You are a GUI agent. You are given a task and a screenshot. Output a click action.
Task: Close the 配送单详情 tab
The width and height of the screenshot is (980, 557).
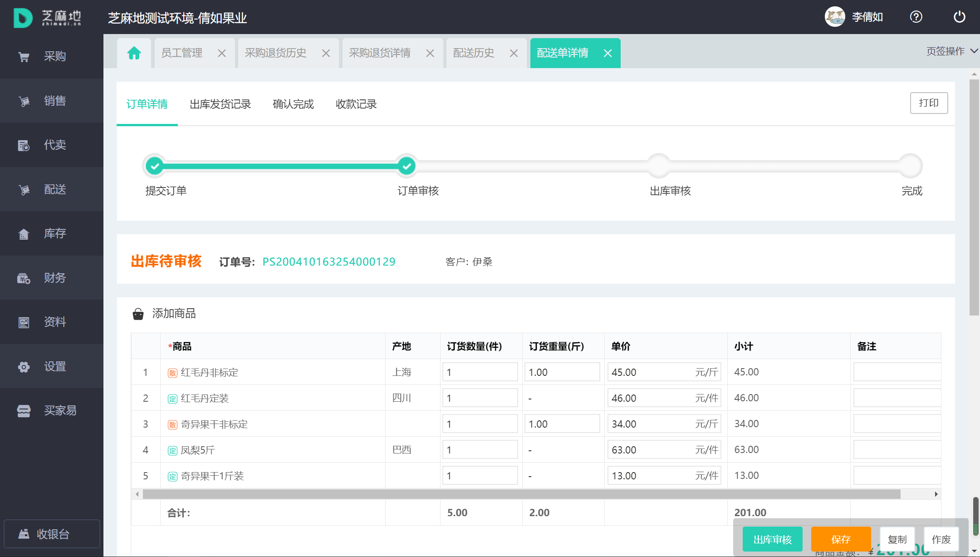coord(608,54)
